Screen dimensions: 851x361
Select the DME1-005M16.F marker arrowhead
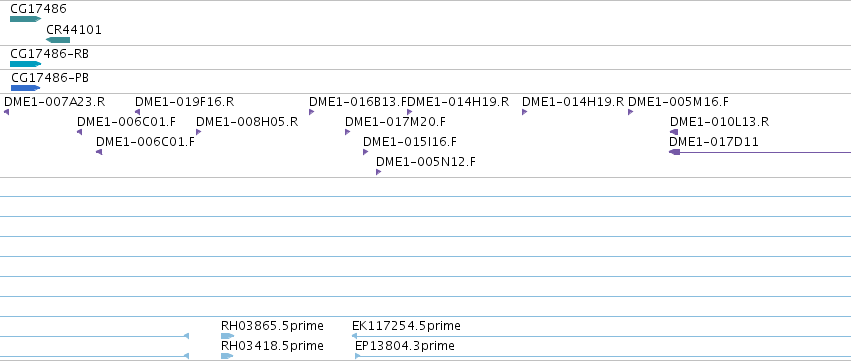[631, 112]
